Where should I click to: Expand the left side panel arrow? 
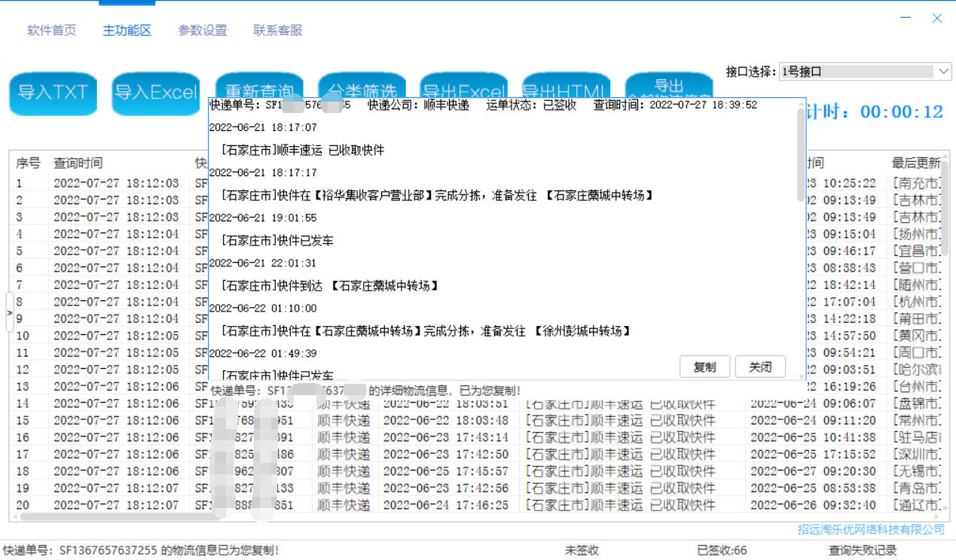(x=9, y=312)
